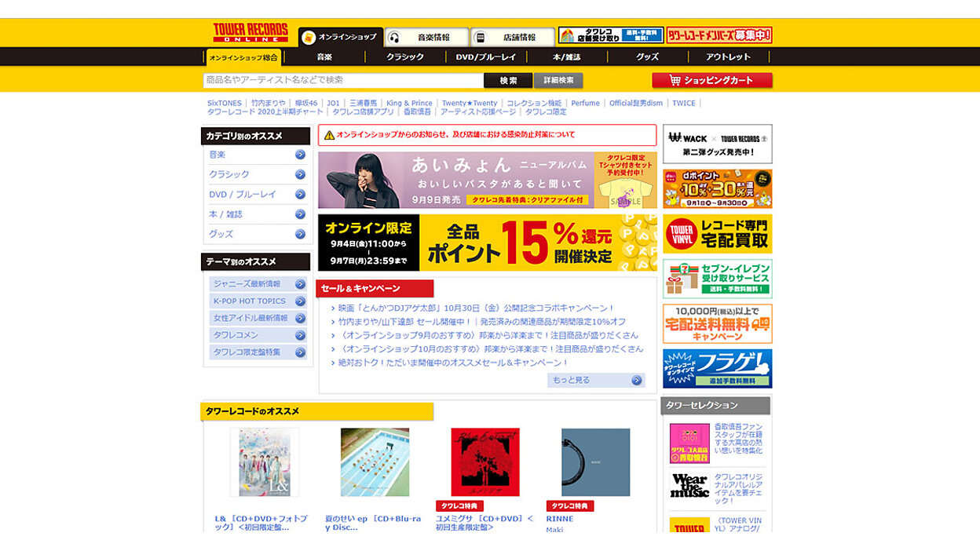
Task: Open the shopping cart
Action: 711,80
